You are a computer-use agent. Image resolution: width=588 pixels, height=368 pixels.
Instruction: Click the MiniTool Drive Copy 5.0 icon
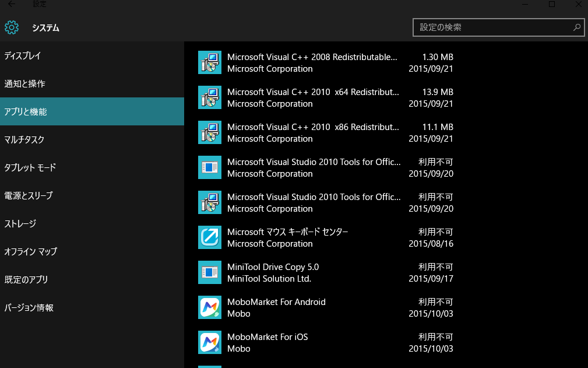click(210, 272)
